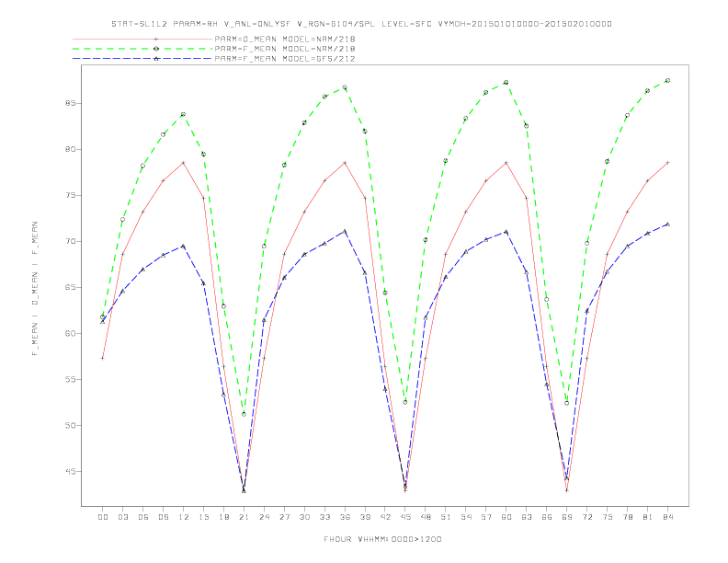This screenshot has width=728, height=563.
Task: Click x-axis forecast hour label 18
Action: pos(223,517)
